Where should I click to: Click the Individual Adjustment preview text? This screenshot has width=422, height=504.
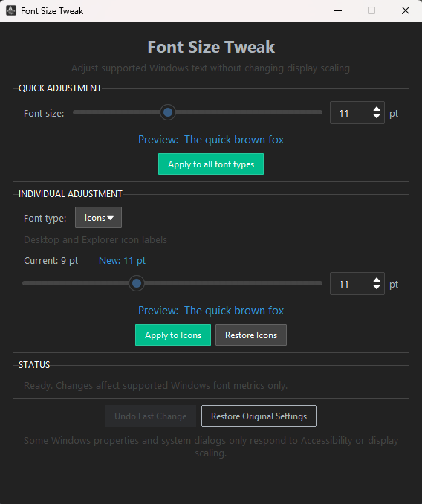[211, 311]
